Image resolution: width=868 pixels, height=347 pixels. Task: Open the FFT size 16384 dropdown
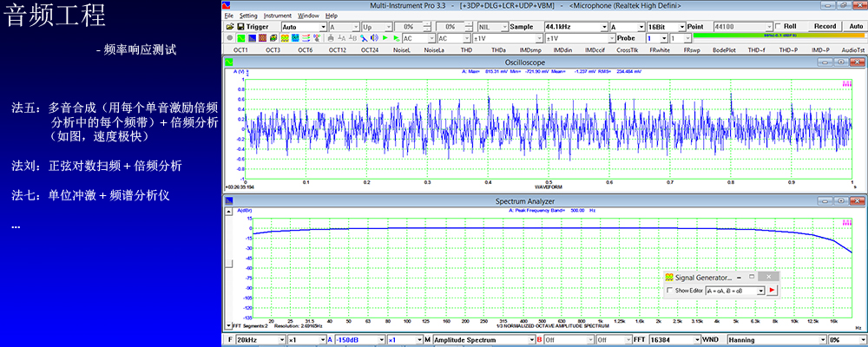pyautogui.click(x=696, y=340)
